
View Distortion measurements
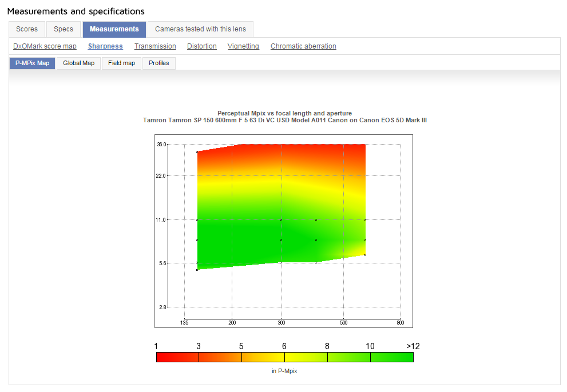click(202, 46)
